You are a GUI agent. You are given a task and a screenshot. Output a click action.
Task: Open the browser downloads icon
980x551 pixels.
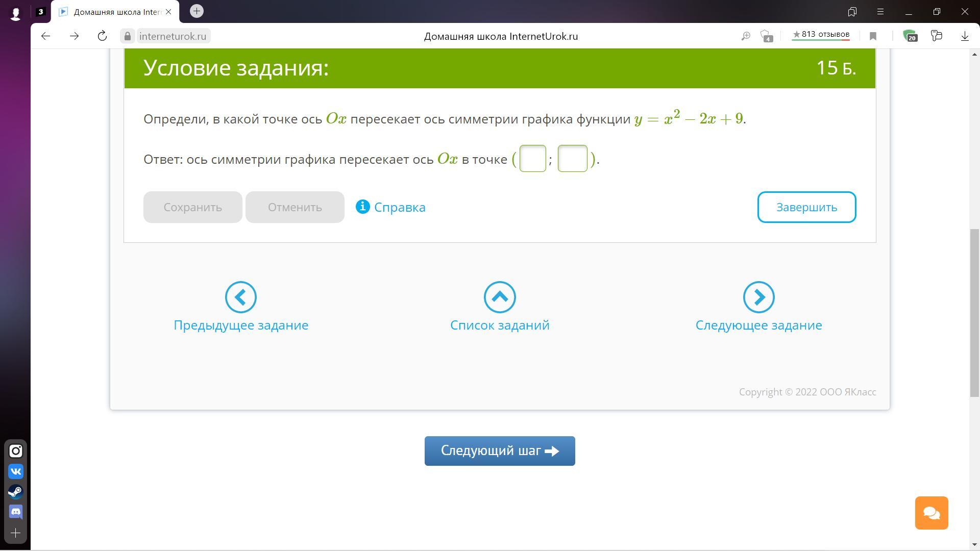point(965,36)
